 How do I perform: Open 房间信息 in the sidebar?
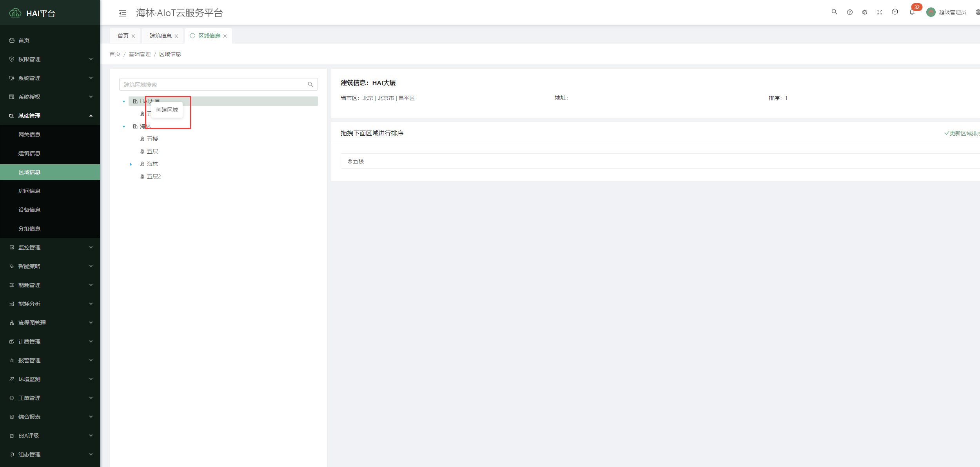click(29, 191)
